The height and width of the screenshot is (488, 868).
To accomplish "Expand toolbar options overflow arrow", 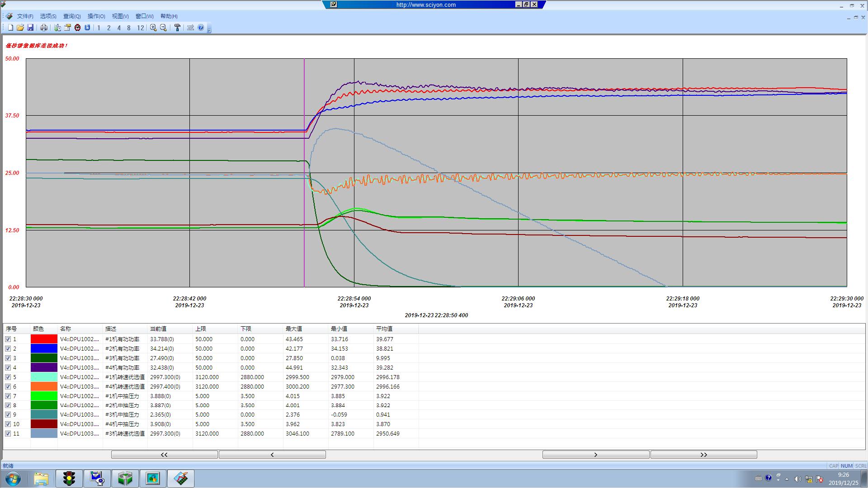I will [209, 28].
